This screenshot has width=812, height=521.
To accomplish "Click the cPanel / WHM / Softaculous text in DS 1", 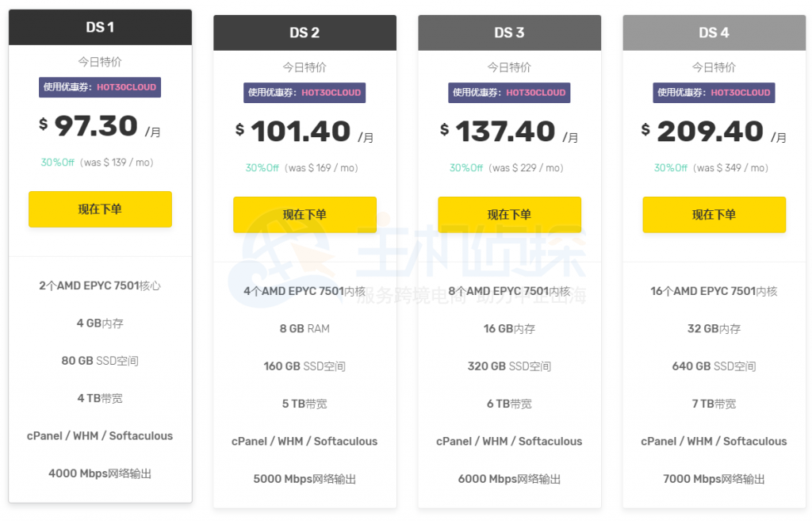I will (x=100, y=435).
